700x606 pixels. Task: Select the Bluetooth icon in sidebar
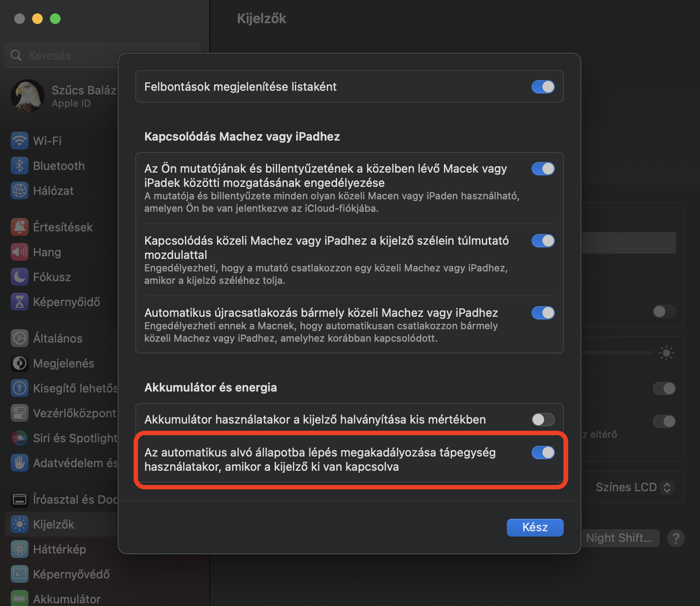(x=19, y=166)
